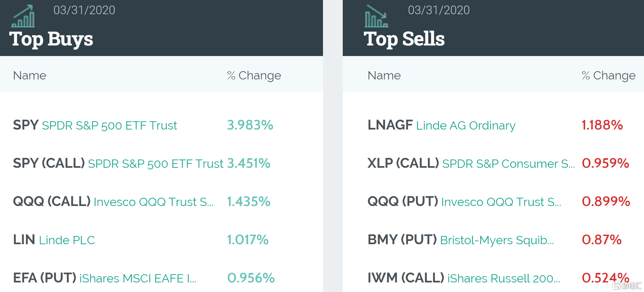Sort Top Buys by % Change header
The width and height of the screenshot is (644, 292).
254,75
